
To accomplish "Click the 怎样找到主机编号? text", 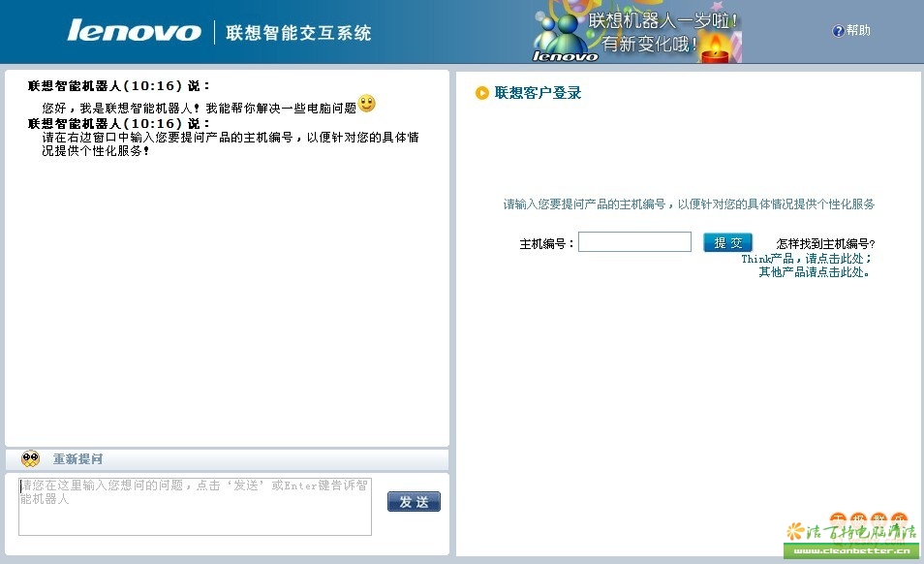I will [825, 244].
